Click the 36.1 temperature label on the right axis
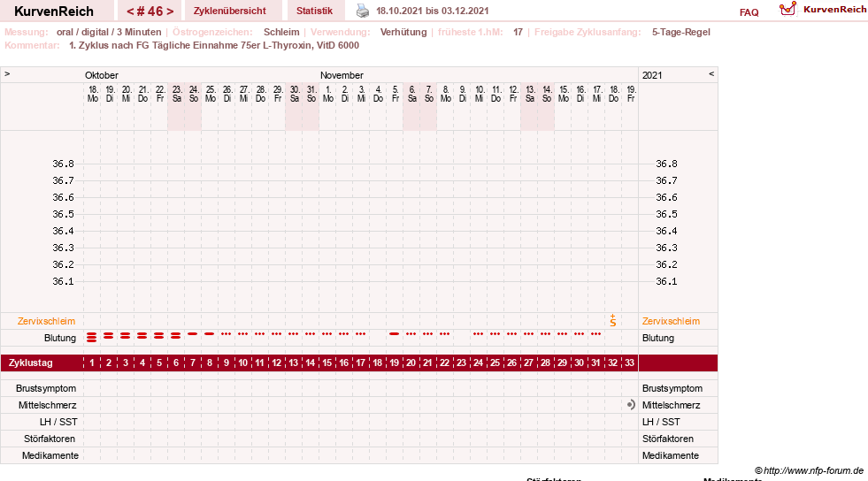The height and width of the screenshot is (481, 868). (666, 281)
